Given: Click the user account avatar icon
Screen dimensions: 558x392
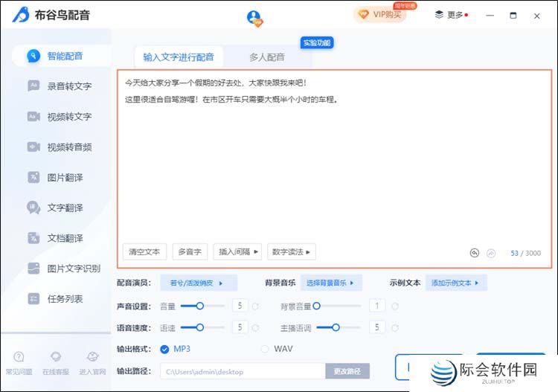Looking at the screenshot, I should pos(254,18).
